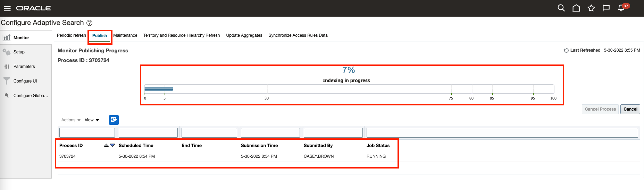644x190 pixels.
Task: Open the Update Aggregates tab
Action: tap(244, 35)
